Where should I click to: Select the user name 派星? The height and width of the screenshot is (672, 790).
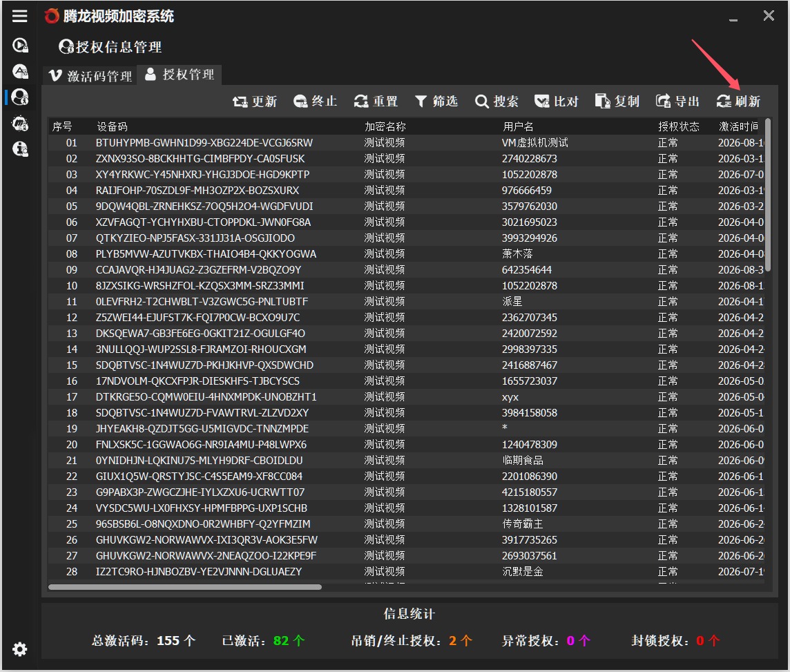[512, 302]
